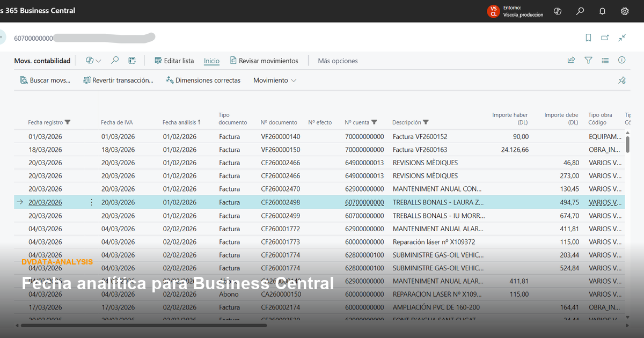Open row options for the selected 20/03/2026 row

pyautogui.click(x=91, y=202)
